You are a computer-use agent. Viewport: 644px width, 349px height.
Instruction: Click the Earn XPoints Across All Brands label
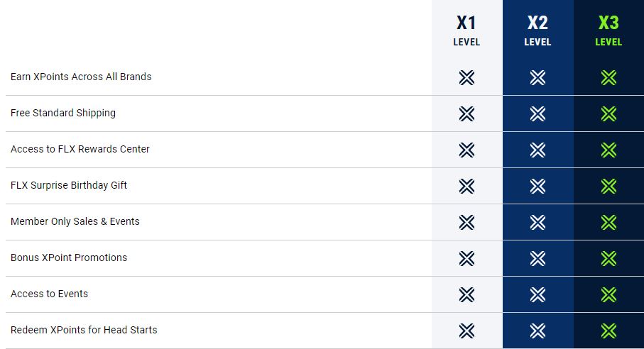coord(81,77)
